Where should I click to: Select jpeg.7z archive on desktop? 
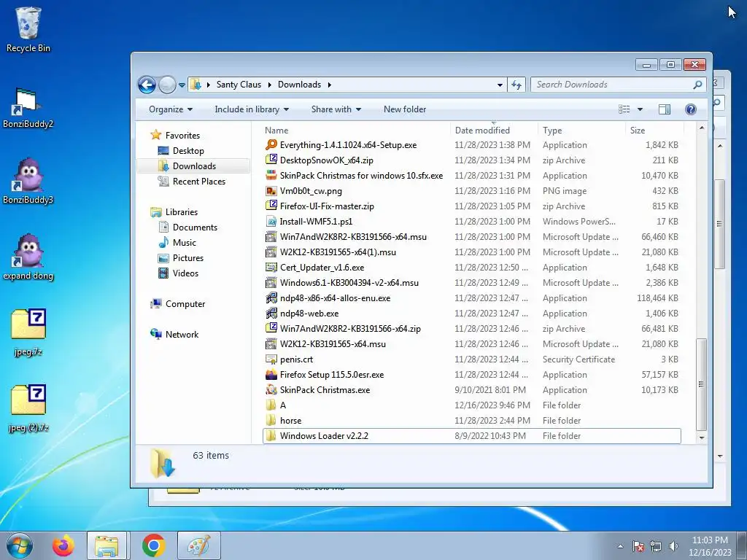coord(28,332)
